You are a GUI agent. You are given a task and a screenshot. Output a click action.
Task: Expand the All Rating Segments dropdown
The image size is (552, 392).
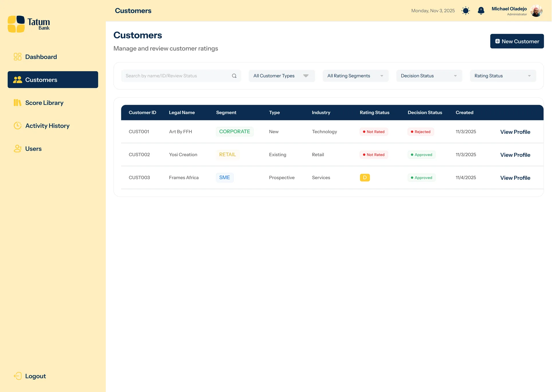click(355, 76)
